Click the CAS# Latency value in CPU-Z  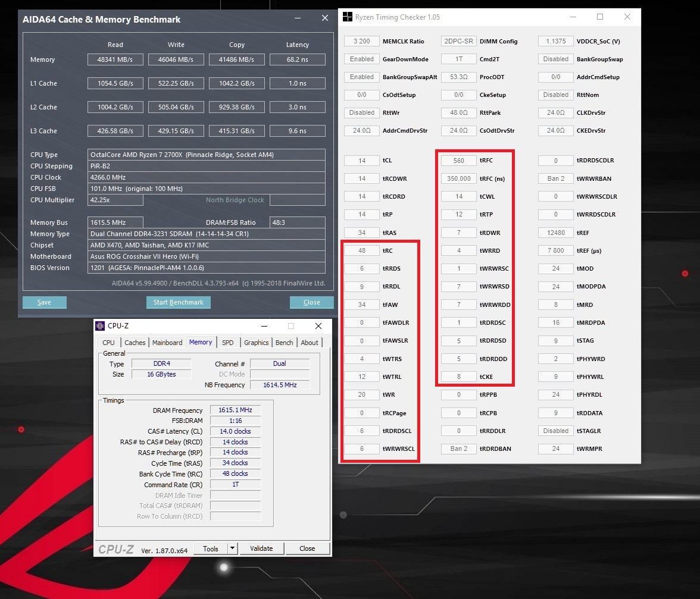pyautogui.click(x=235, y=431)
